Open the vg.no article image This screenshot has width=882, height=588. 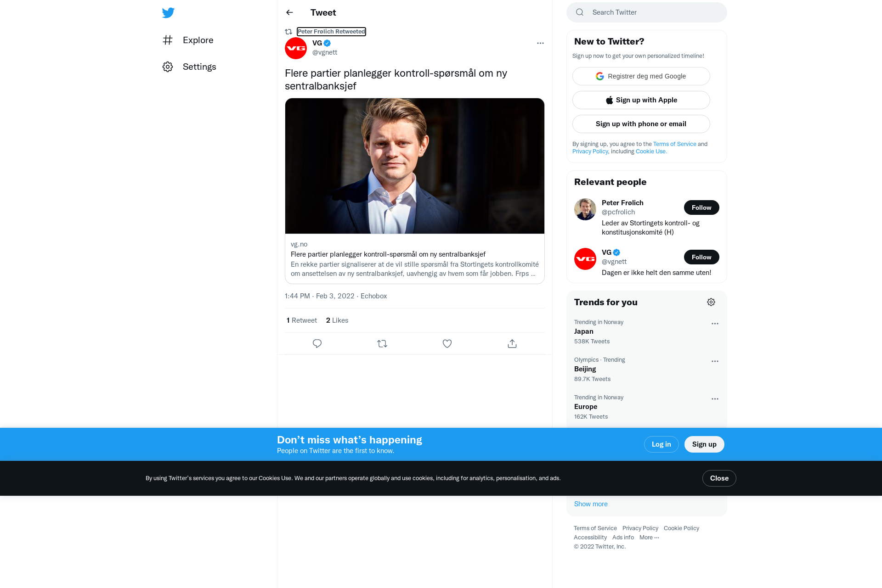pos(415,166)
